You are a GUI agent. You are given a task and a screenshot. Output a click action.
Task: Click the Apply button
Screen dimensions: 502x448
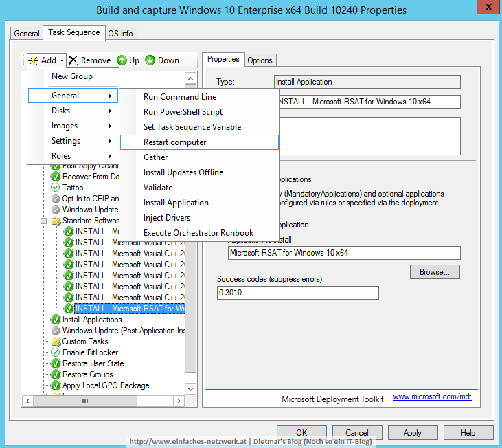pos(412,433)
